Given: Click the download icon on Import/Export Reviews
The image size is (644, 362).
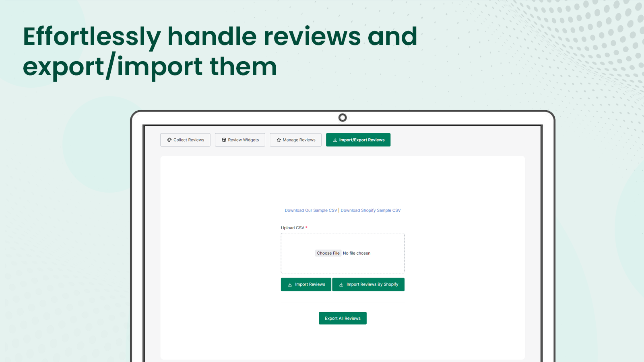Looking at the screenshot, I should (335, 140).
